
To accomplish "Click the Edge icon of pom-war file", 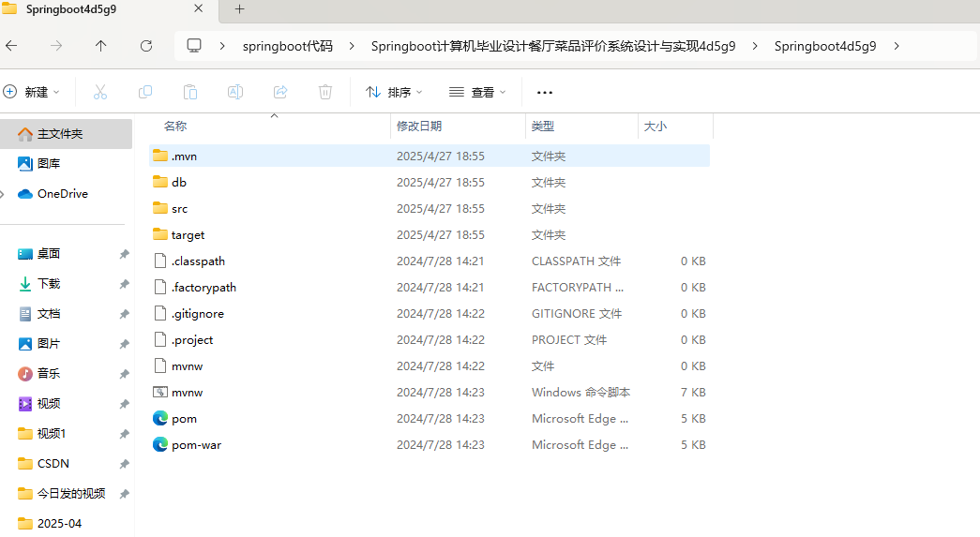I will click(160, 444).
